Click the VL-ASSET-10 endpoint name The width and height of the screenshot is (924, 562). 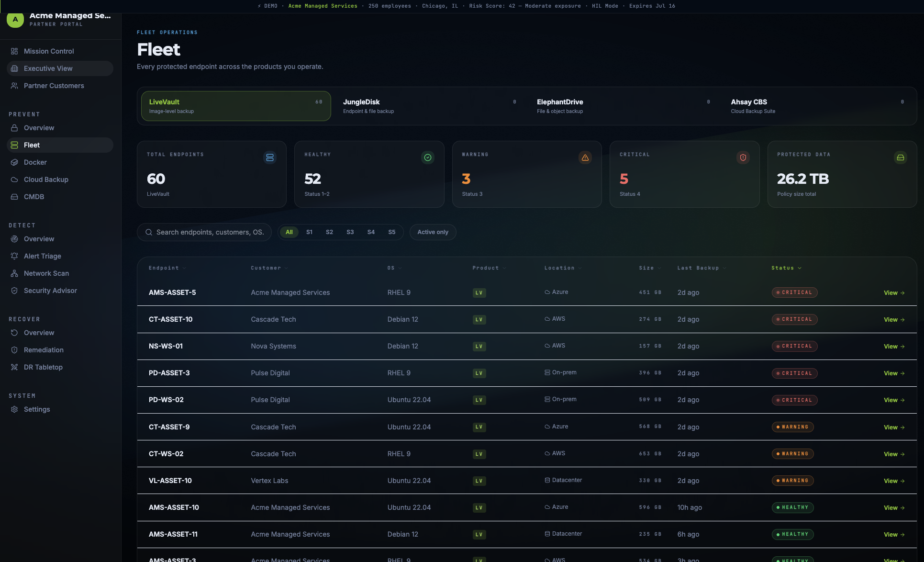(170, 481)
